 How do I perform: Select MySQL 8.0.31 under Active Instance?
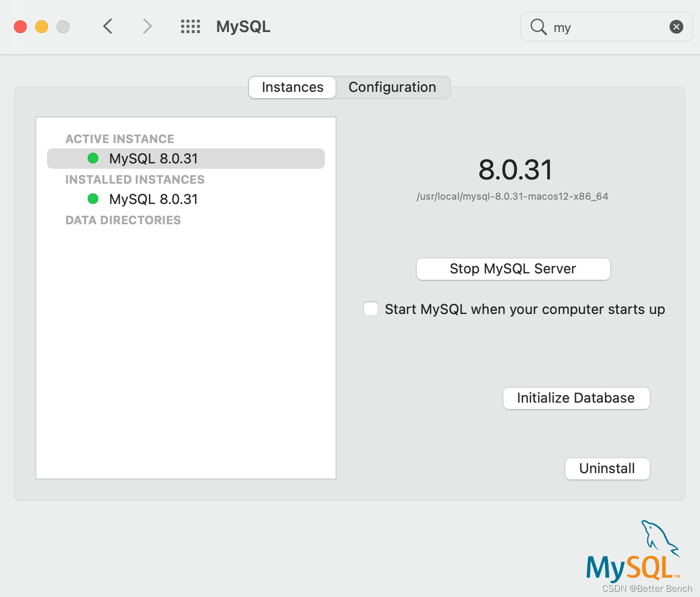coord(153,158)
